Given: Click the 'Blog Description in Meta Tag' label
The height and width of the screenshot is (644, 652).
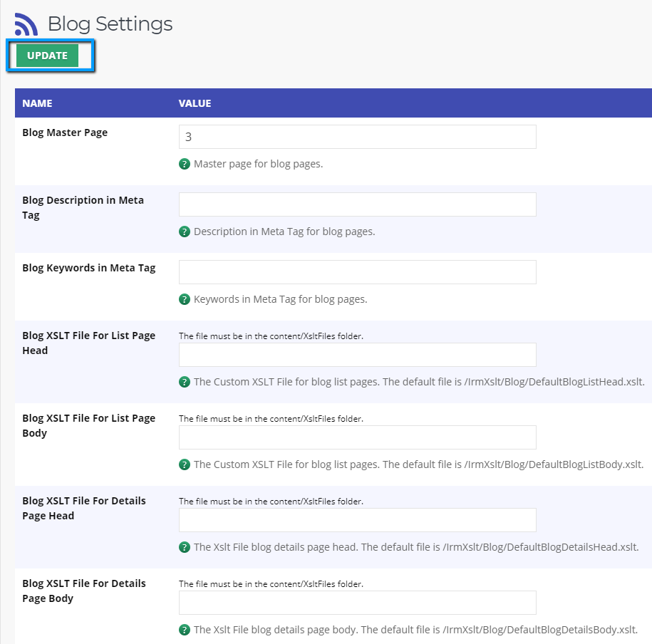Looking at the screenshot, I should click(83, 207).
